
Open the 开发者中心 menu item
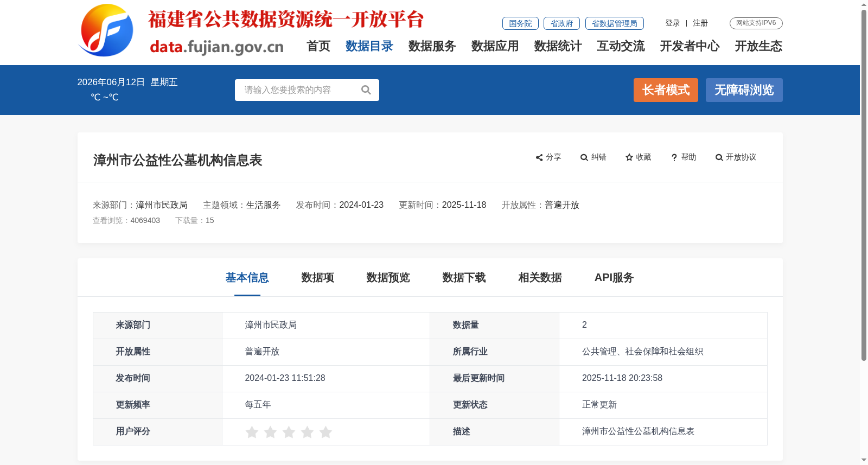coord(690,46)
